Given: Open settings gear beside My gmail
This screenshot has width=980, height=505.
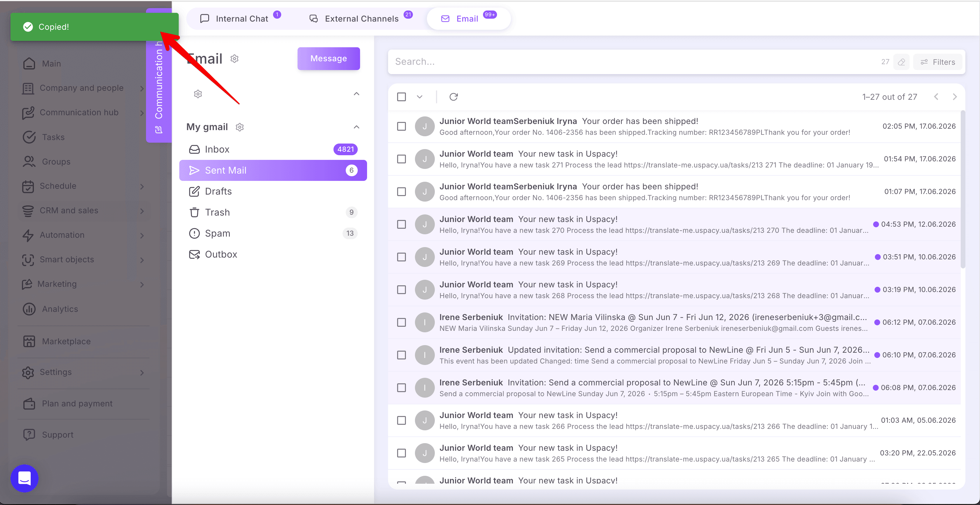Looking at the screenshot, I should tap(240, 127).
